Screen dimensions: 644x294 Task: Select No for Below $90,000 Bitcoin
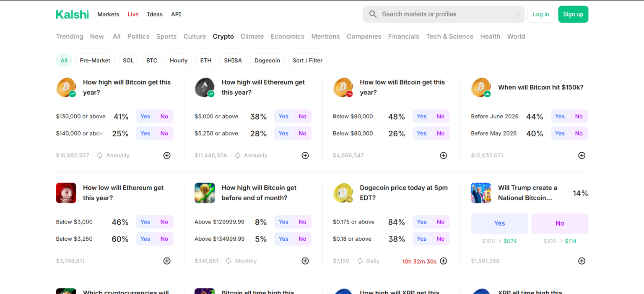440,117
